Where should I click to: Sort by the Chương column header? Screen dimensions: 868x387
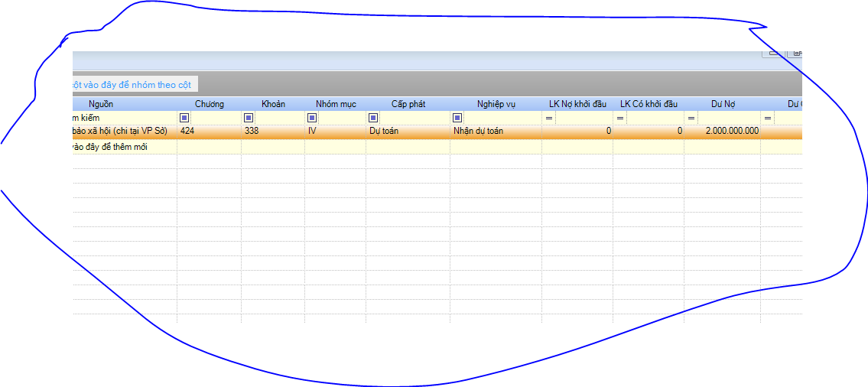(209, 104)
